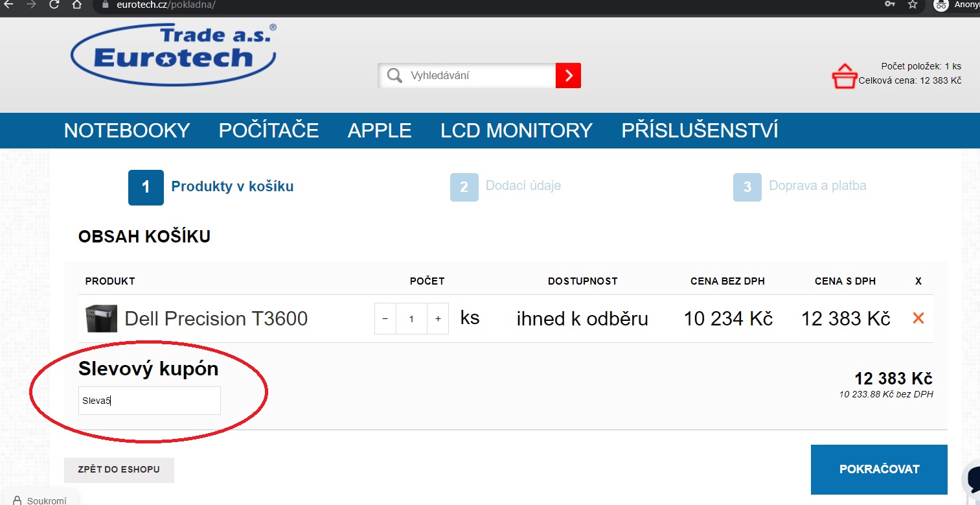Screen dimensions: 980x505
Task: Remove Dell Precision T3600 with orange X
Action: [918, 318]
